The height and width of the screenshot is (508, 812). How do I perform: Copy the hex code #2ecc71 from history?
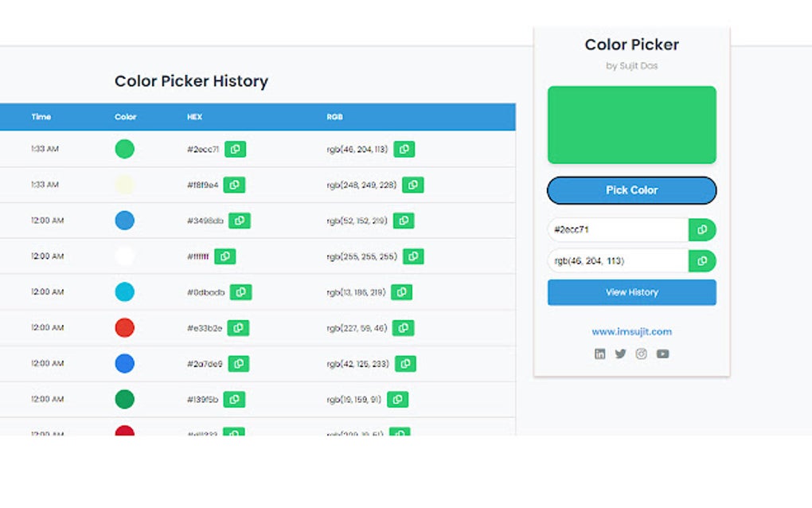234,149
